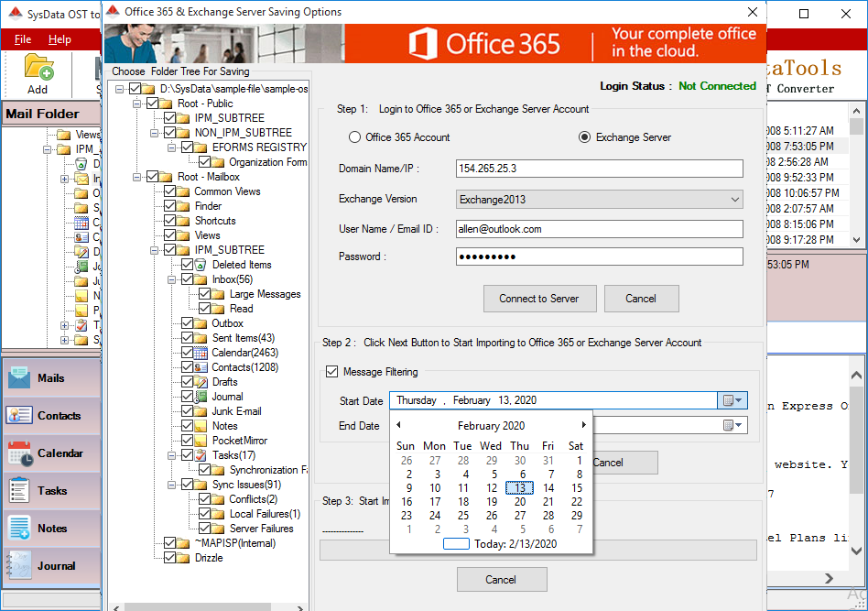
Task: Collapse the Inbox(56) tree node
Action: coord(171,279)
